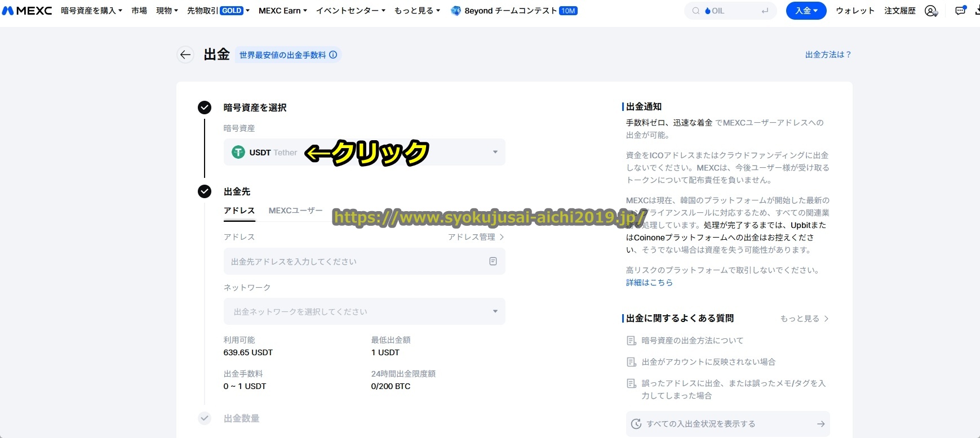The height and width of the screenshot is (438, 980).
Task: Open 暗号資産の出金方法について FAQ
Action: coord(693,341)
